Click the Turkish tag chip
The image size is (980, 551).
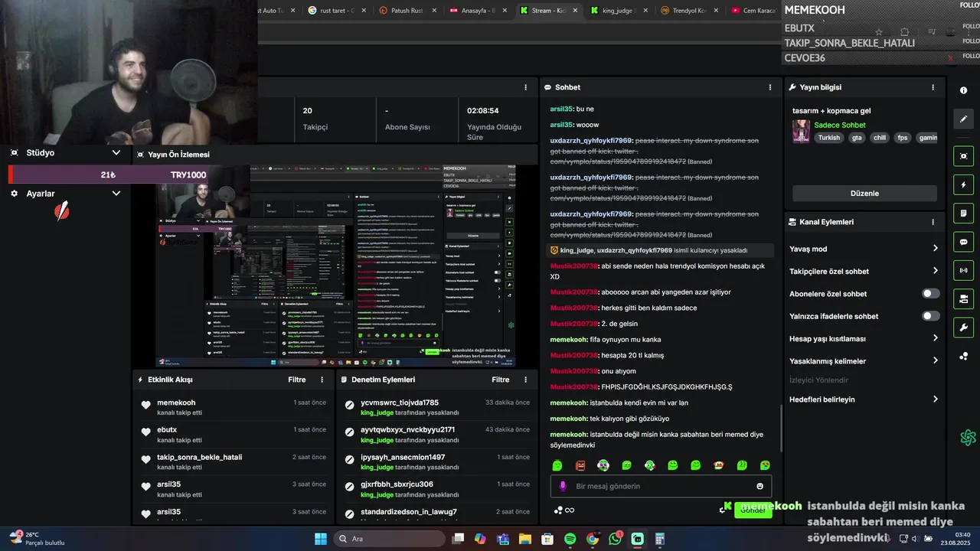(828, 138)
